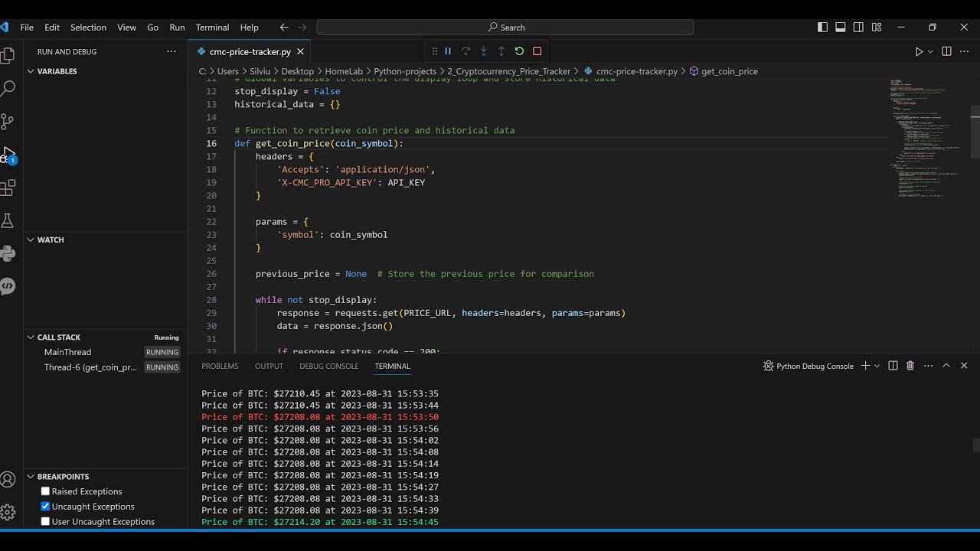Split the editor right
The height and width of the screenshot is (551, 980).
tap(946, 51)
